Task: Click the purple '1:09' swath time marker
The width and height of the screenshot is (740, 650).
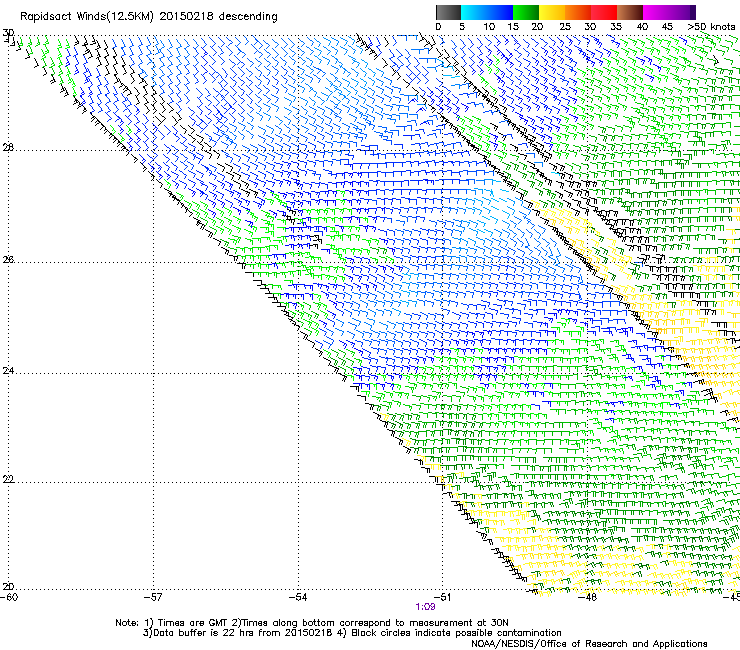Action: pos(425,607)
